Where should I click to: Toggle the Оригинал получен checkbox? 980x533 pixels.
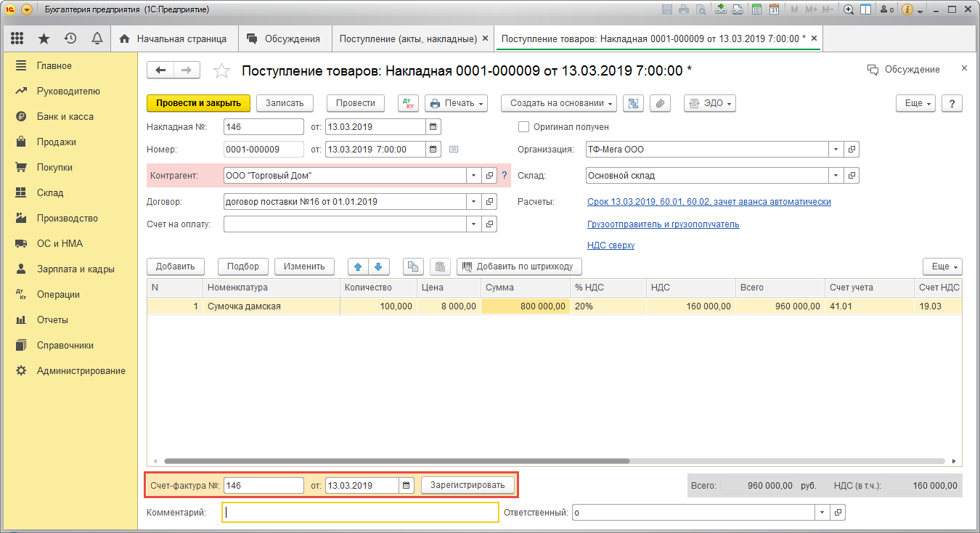pyautogui.click(x=523, y=127)
